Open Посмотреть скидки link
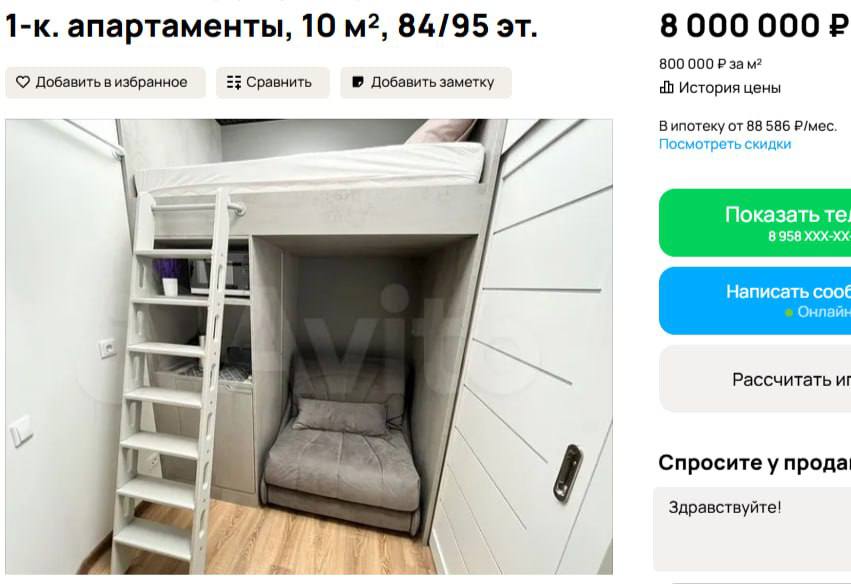 (x=725, y=144)
